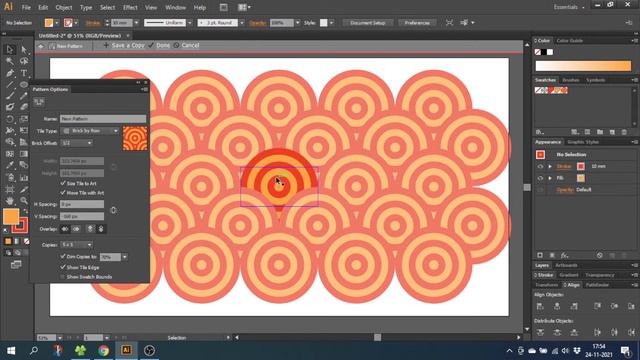The height and width of the screenshot is (360, 640).
Task: Cancel pattern editing mode
Action: point(187,45)
